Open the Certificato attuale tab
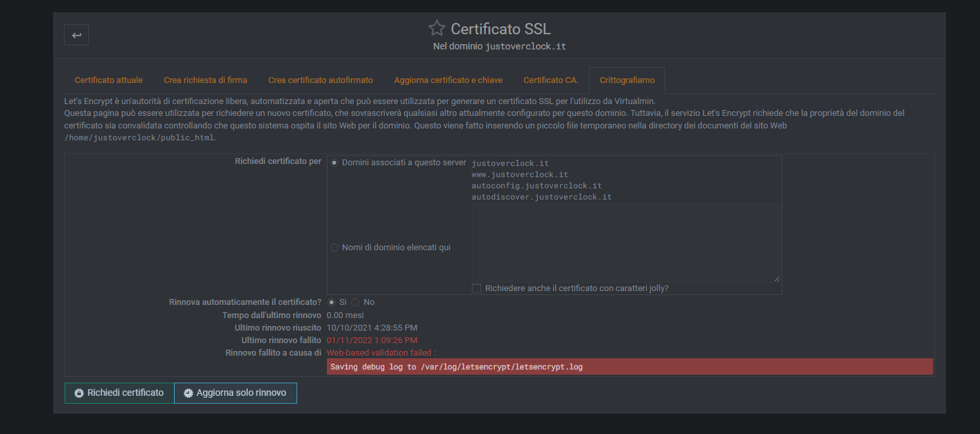The image size is (980, 434). [109, 80]
